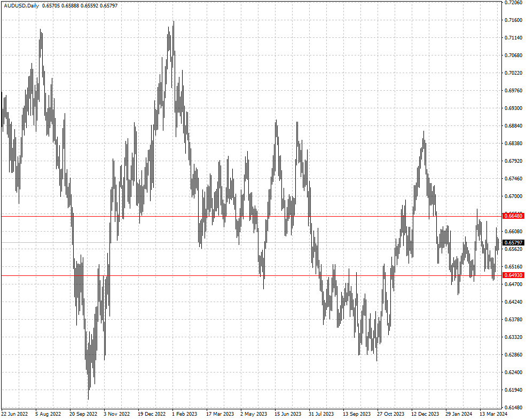
Task: Click the 0.61940 price axis label
Action: point(514,390)
